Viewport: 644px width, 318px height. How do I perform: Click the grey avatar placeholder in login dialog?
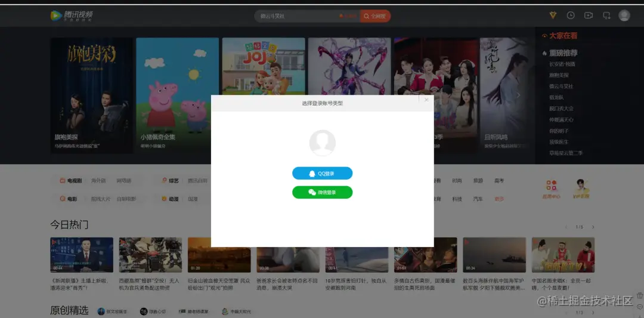[323, 143]
